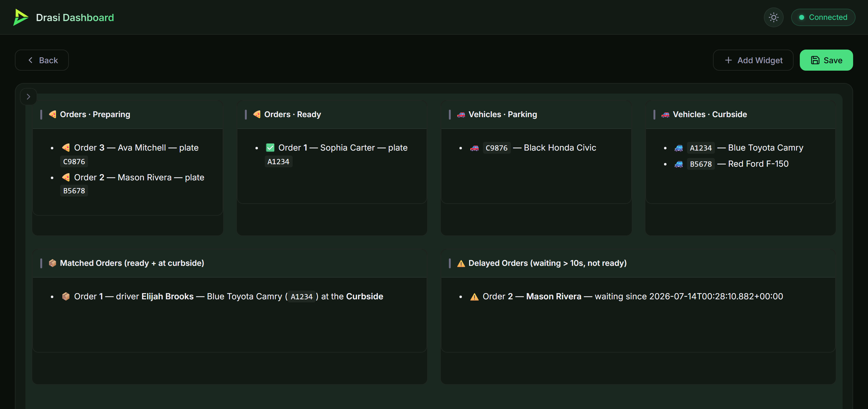The width and height of the screenshot is (868, 409).
Task: Click 'Order 1 — Sophia Carter' text
Action: (326, 147)
